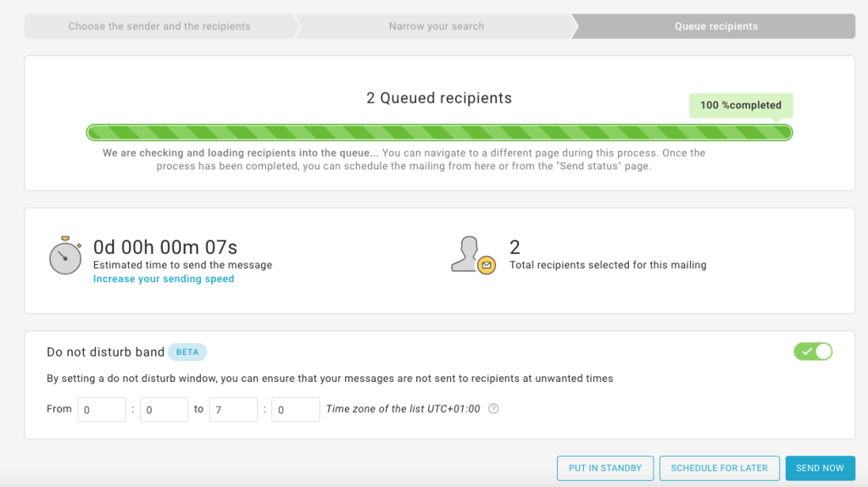Go to Choose the sender and recipients step
This screenshot has height=487, width=868.
pyautogui.click(x=159, y=26)
